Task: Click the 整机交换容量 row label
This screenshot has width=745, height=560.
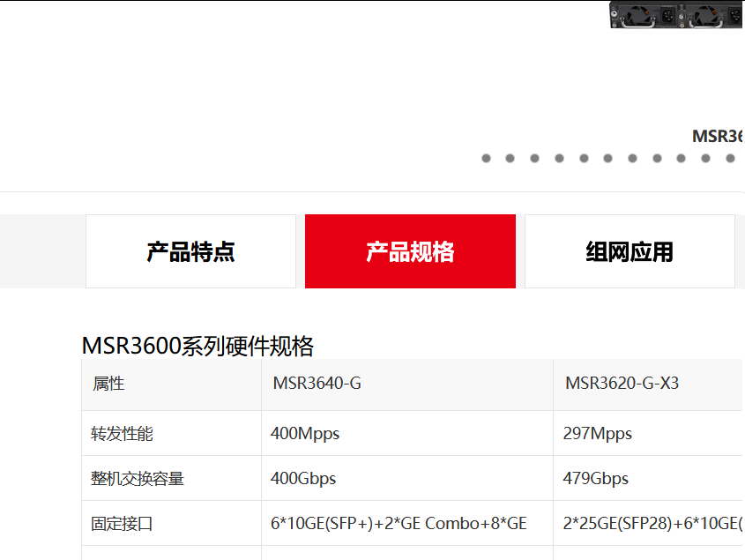Action: pyautogui.click(x=172, y=478)
